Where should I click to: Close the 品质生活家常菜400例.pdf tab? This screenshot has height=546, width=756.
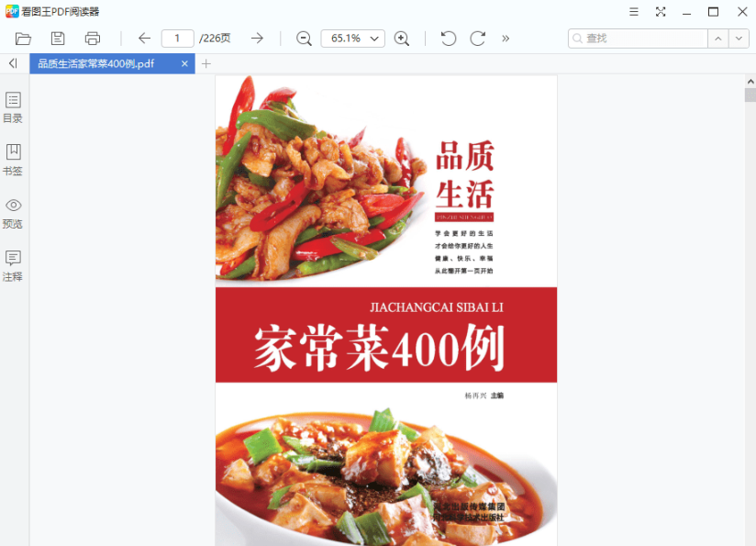click(x=184, y=63)
